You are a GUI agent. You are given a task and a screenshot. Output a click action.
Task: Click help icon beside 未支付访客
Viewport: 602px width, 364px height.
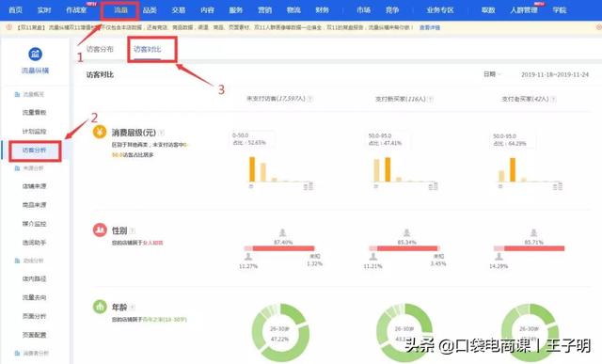coord(310,99)
